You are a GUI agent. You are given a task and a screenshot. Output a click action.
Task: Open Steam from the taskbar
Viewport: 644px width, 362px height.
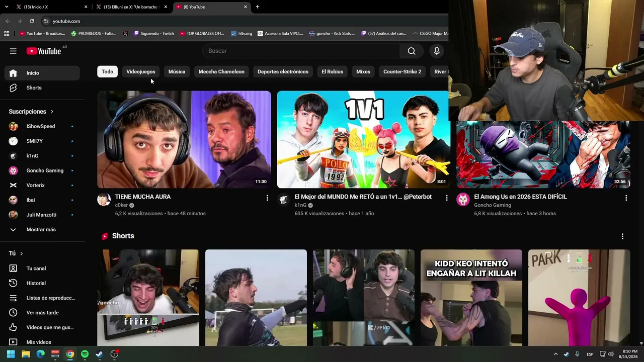[x=100, y=354]
